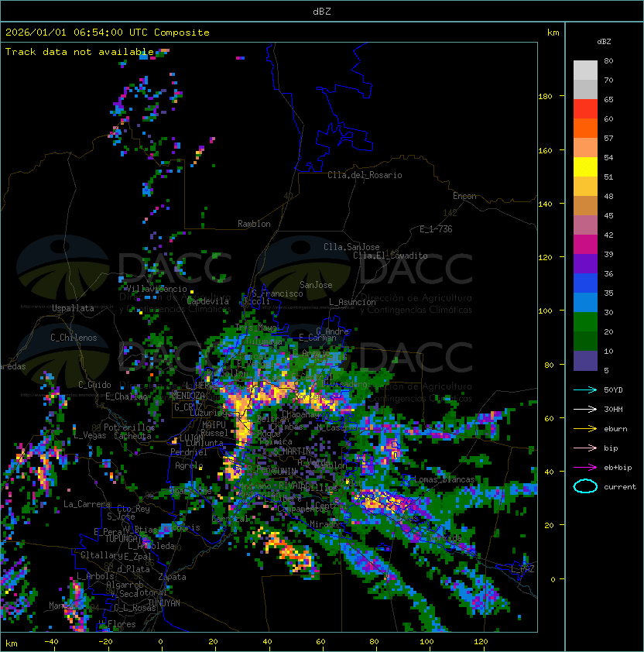Click the timestamp '2026/01/01 06:54:00 UTC Composite'

click(x=108, y=33)
